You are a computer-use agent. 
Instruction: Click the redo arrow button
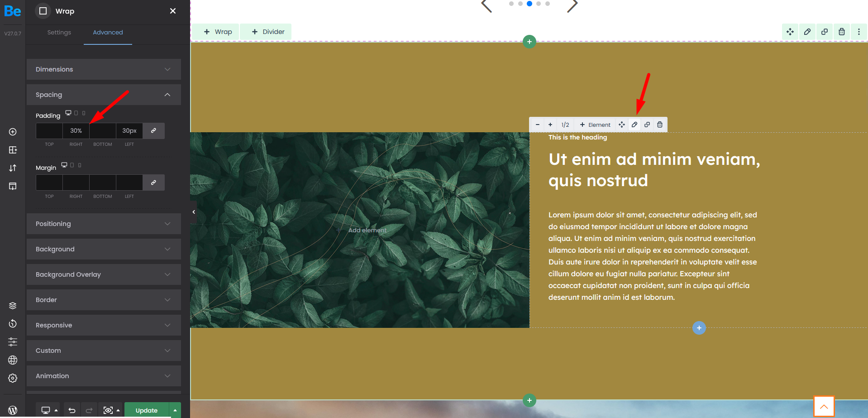point(89,410)
